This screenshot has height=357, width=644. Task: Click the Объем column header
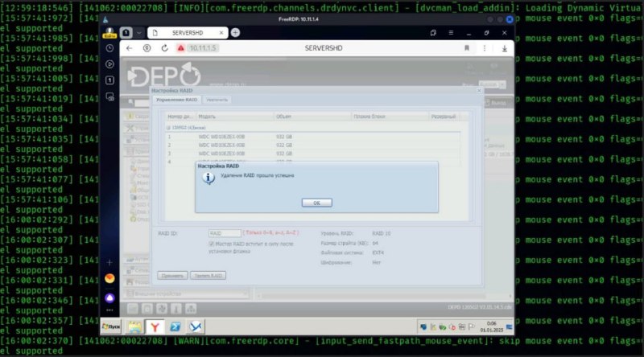312,117
